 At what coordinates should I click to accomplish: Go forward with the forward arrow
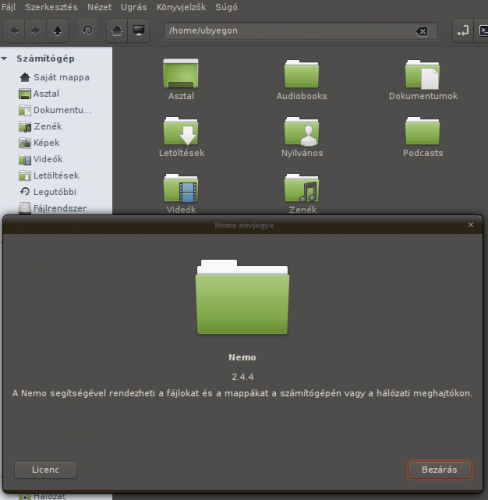tap(35, 31)
